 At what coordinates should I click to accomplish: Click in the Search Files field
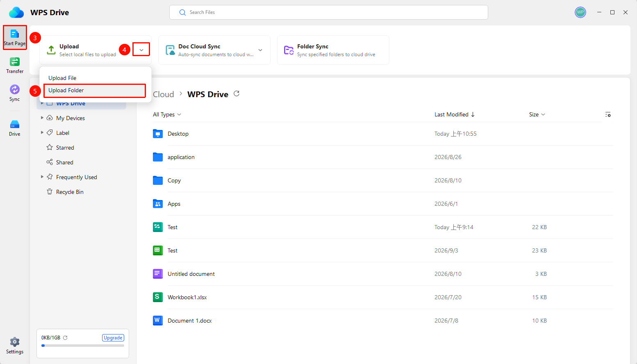pos(329,12)
